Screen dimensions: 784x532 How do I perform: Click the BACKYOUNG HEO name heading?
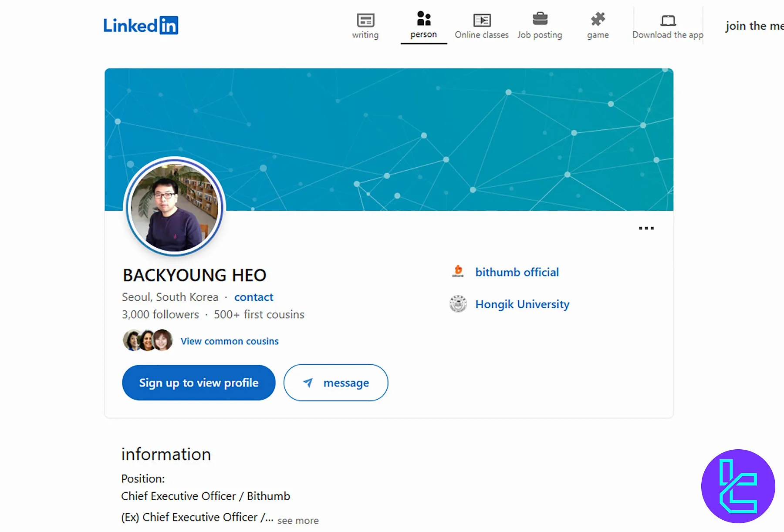(194, 275)
